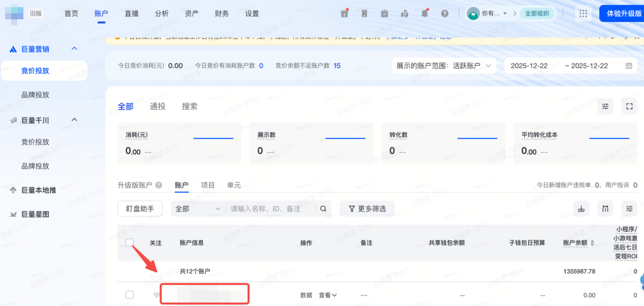Viewport: 644px width, 306px height.
Task: Open the nine-dot apps grid
Action: [583, 14]
